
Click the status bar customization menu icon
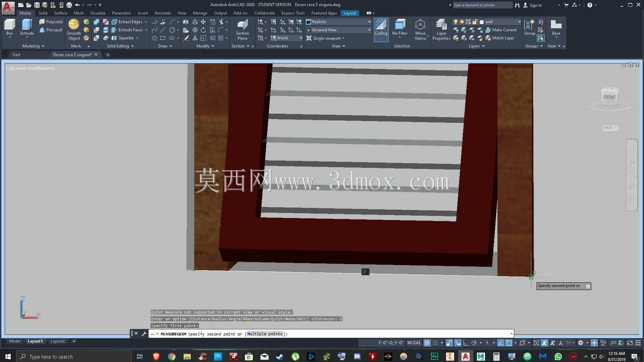(x=638, y=343)
